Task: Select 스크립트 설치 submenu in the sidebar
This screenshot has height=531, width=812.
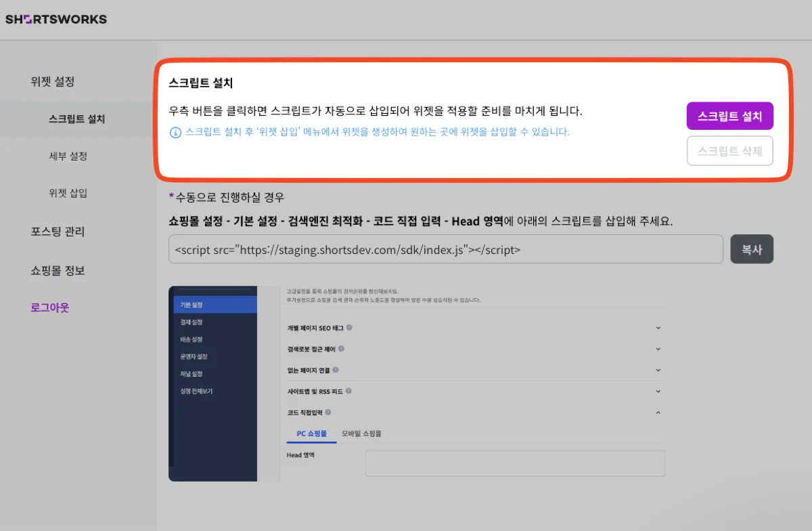Action: (x=77, y=119)
